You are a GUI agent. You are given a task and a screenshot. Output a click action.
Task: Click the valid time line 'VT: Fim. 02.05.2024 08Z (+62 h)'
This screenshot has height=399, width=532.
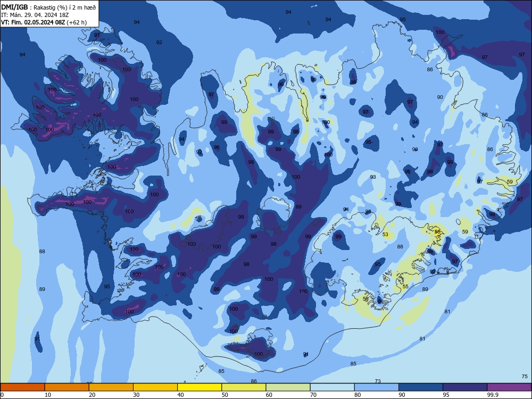44,22
